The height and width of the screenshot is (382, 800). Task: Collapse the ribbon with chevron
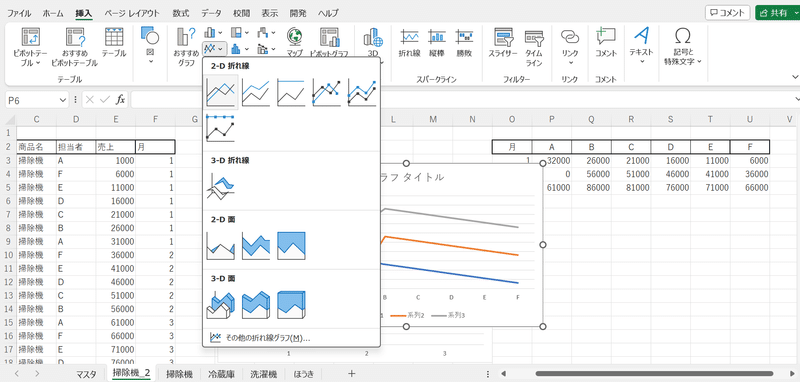tap(794, 77)
